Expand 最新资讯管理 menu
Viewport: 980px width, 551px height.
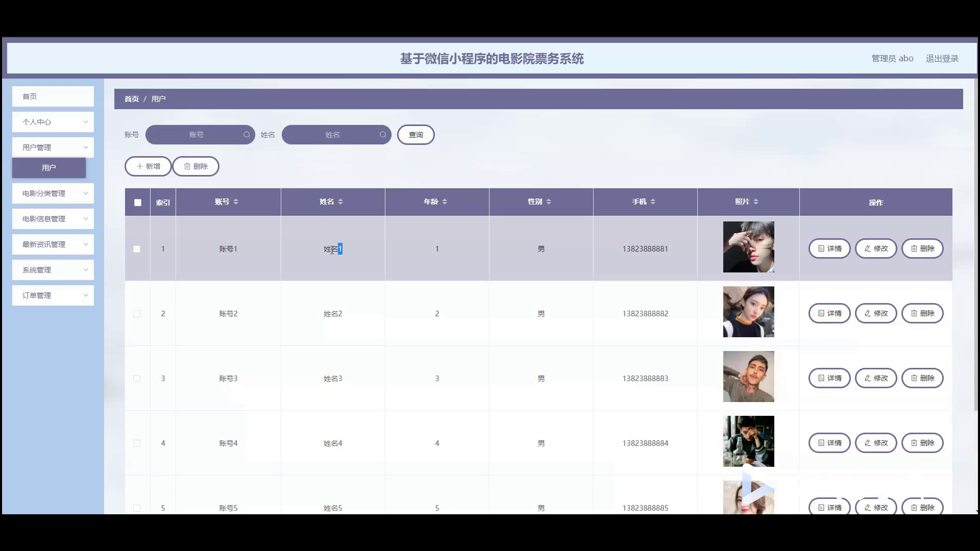(53, 244)
